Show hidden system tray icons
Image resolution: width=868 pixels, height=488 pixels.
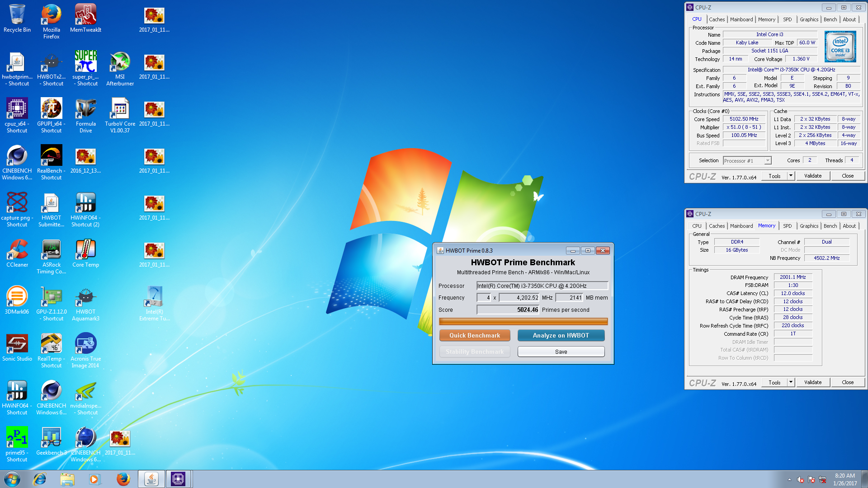(789, 479)
